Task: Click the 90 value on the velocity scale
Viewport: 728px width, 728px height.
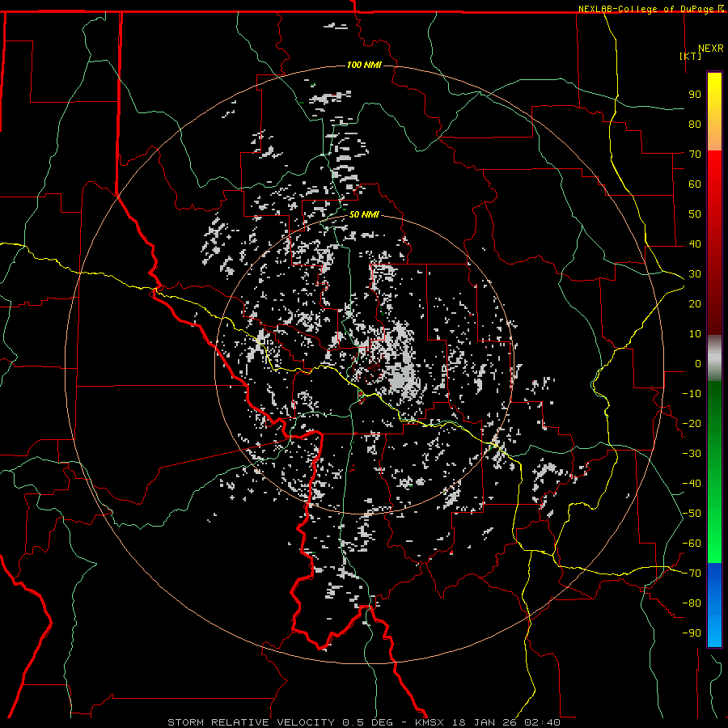Action: tap(695, 95)
